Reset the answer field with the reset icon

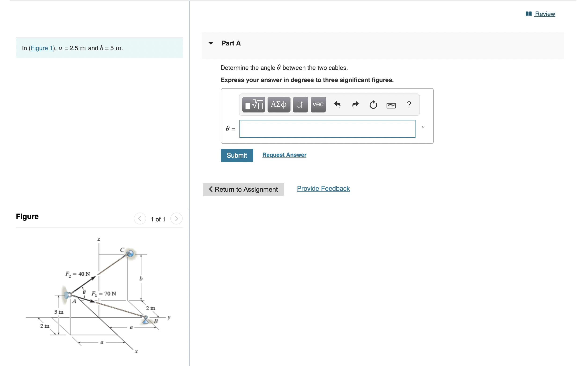pos(373,105)
